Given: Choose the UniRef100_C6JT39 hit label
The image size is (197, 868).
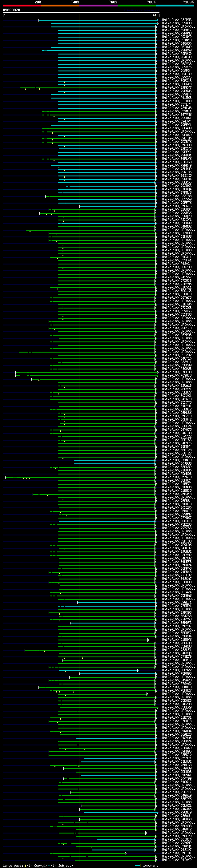Looking at the screenshot, I should click(x=177, y=74).
